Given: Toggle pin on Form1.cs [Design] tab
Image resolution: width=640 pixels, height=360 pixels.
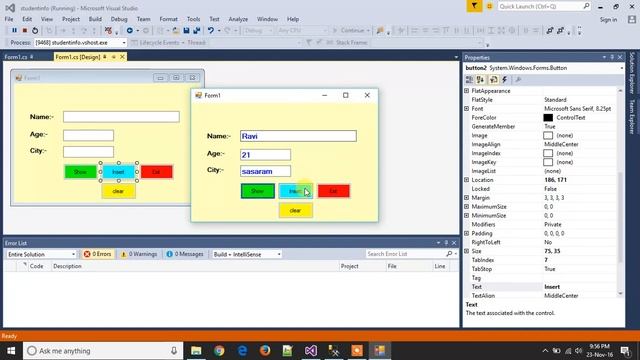Looking at the screenshot, I should coord(104,57).
